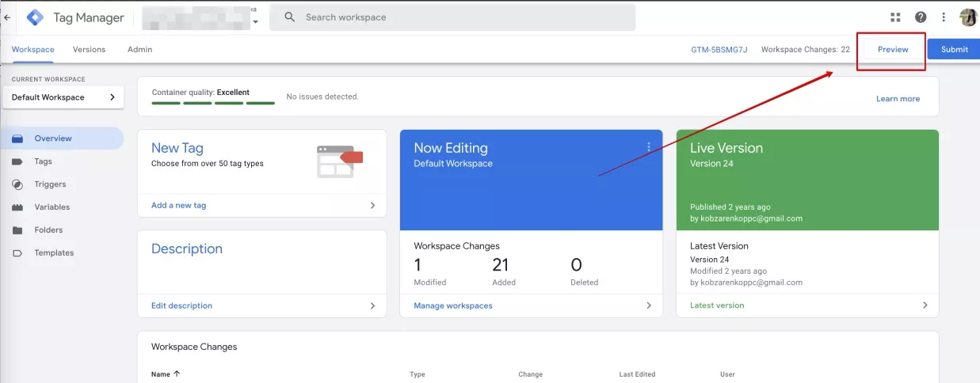
Task: Switch to the Workspace tab
Action: (x=33, y=49)
